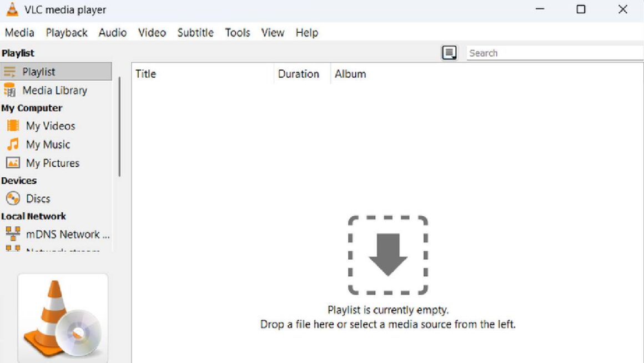This screenshot has width=644, height=363.
Task: Focus the playlist Search field
Action: 555,53
